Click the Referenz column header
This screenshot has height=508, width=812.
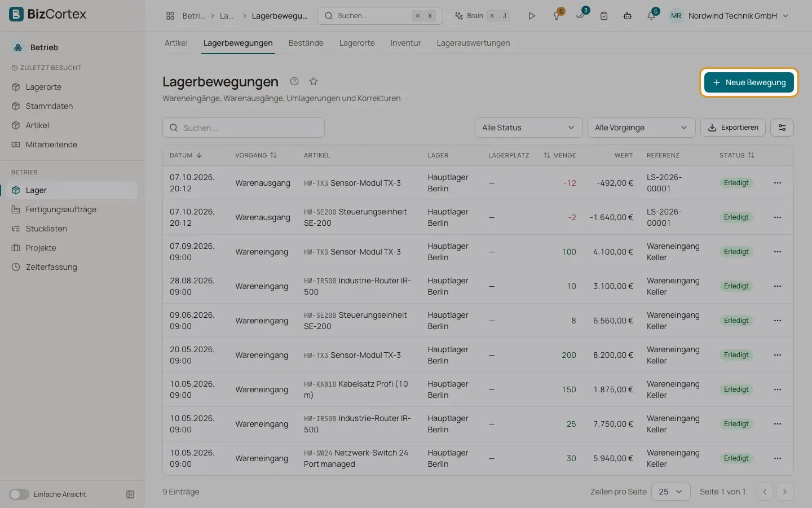point(663,155)
